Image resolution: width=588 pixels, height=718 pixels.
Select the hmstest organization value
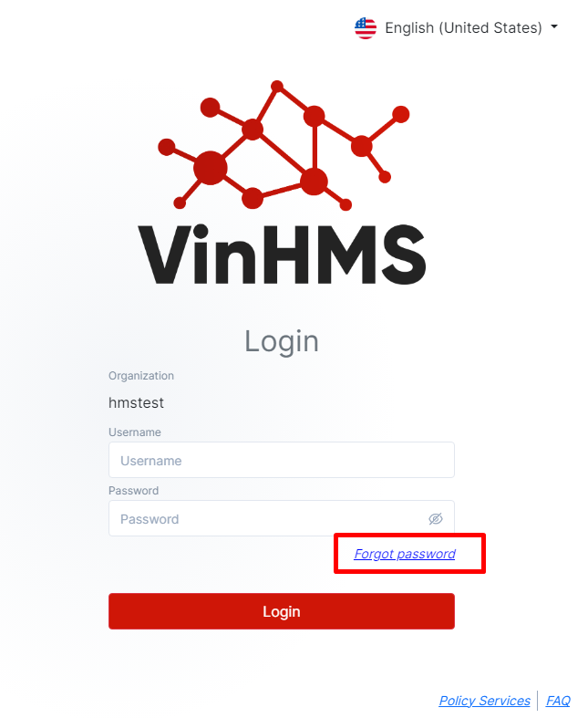coord(136,402)
